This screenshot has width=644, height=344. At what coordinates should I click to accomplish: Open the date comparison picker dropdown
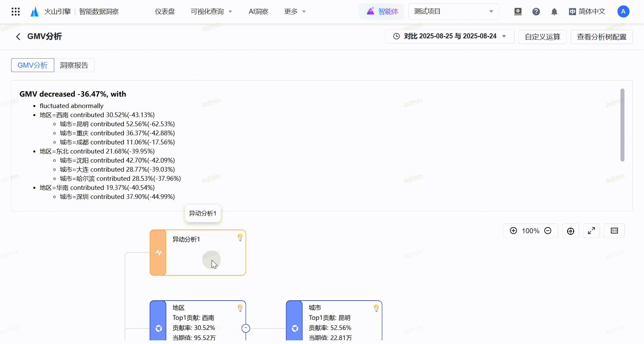pos(450,36)
